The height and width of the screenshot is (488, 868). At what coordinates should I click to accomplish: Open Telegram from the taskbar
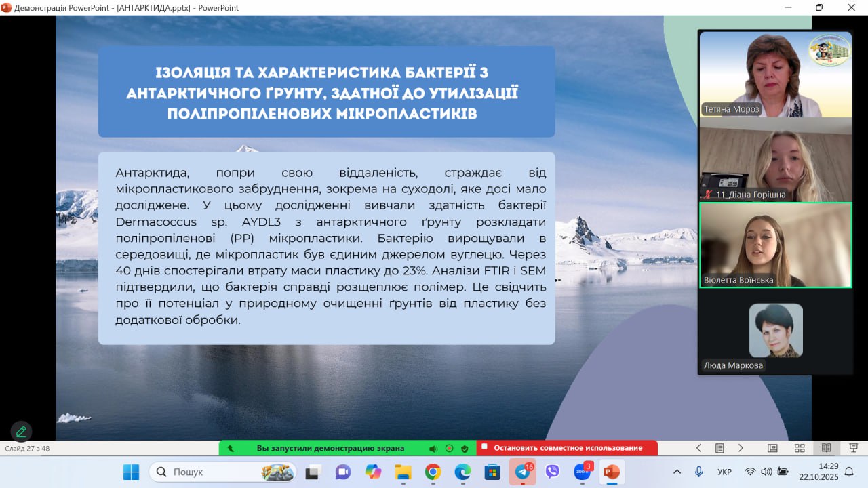pyautogui.click(x=523, y=472)
